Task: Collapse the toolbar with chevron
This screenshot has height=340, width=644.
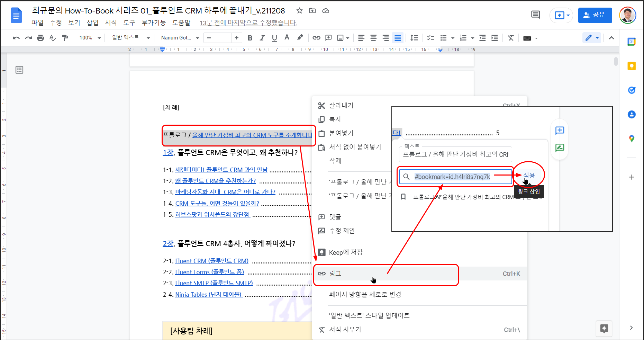Action: (611, 38)
